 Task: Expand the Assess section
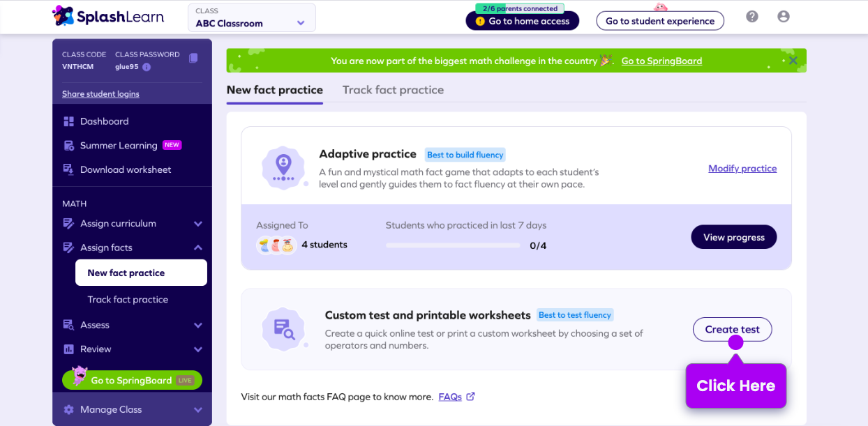tap(198, 325)
